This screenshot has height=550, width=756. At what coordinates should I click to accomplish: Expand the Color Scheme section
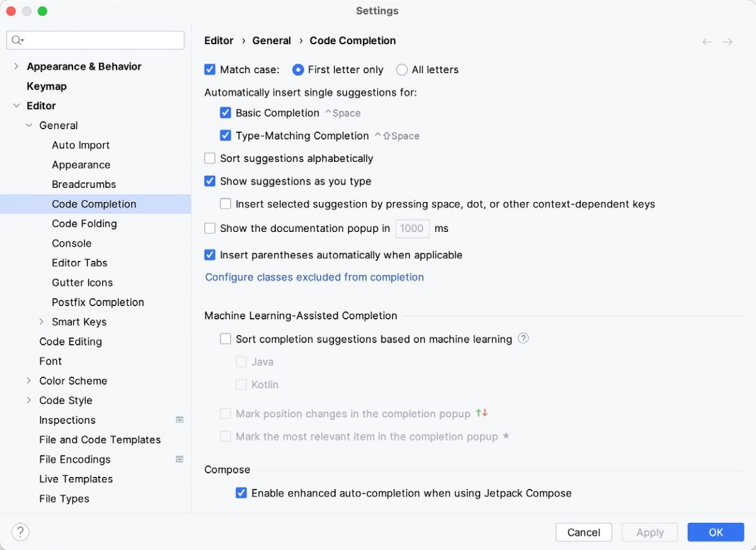[x=28, y=381]
